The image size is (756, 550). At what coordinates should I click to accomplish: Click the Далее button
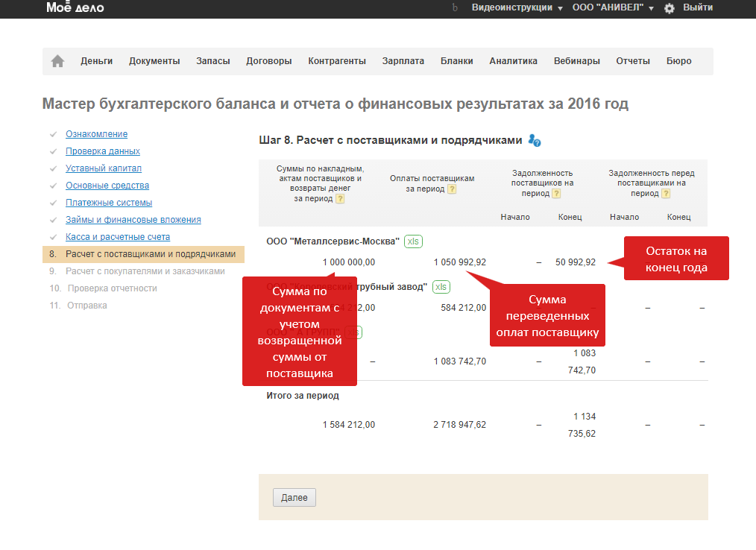pyautogui.click(x=294, y=497)
